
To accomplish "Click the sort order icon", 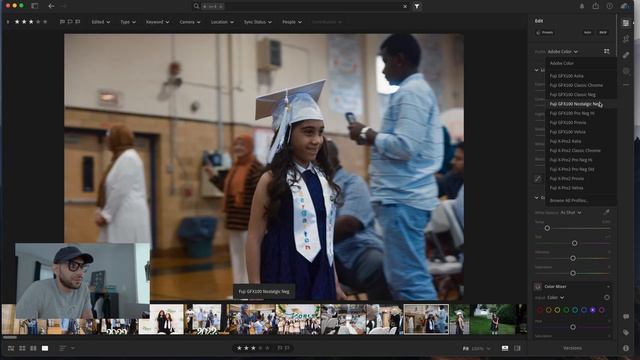I will click(62, 348).
